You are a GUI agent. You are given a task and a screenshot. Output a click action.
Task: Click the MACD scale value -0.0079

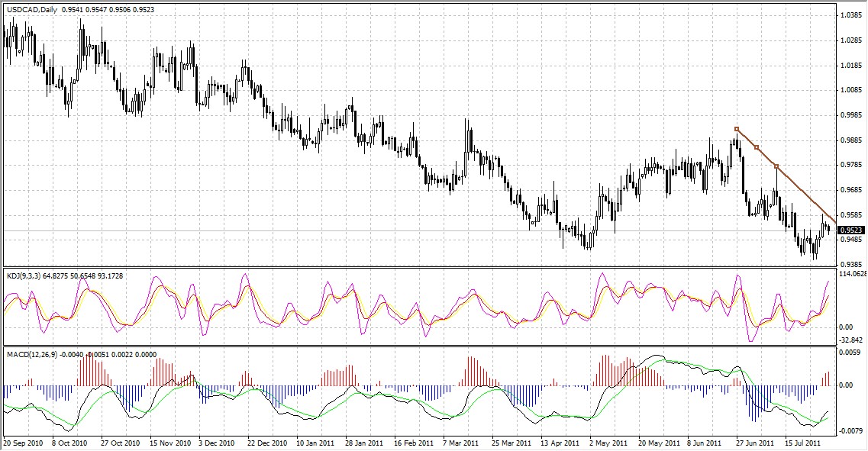click(850, 431)
